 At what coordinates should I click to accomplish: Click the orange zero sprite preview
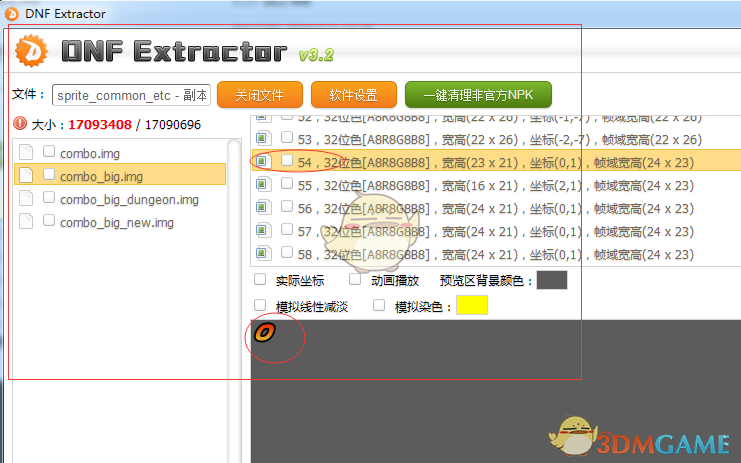(x=265, y=332)
